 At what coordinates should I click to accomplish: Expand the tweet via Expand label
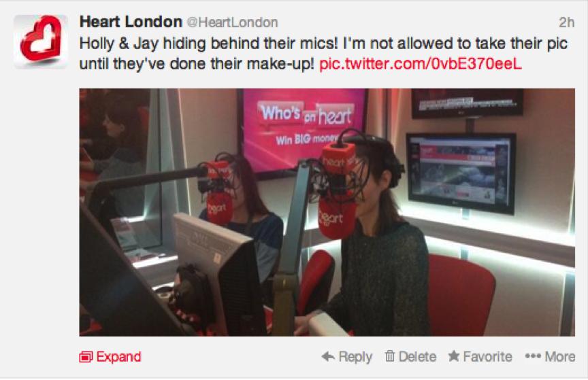tap(118, 357)
